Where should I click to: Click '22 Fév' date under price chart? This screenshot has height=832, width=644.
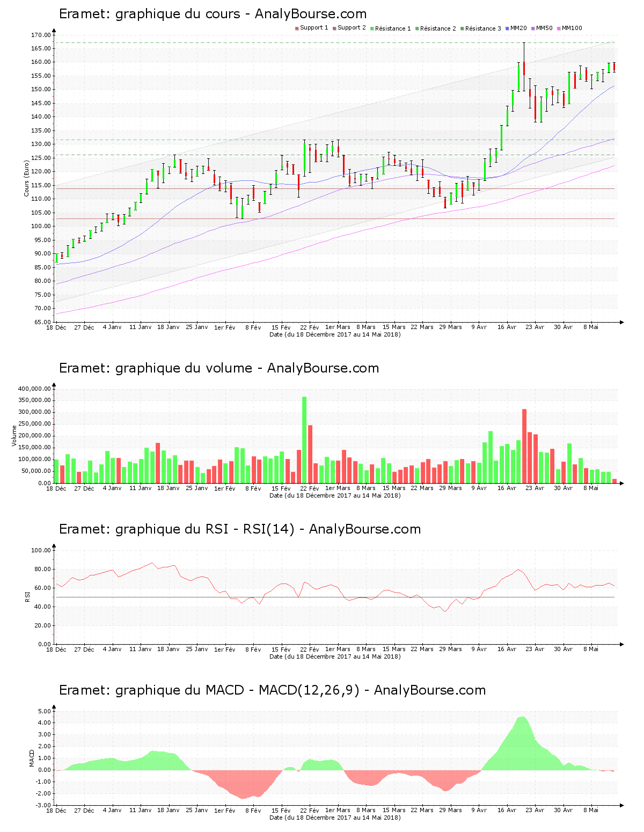[310, 327]
